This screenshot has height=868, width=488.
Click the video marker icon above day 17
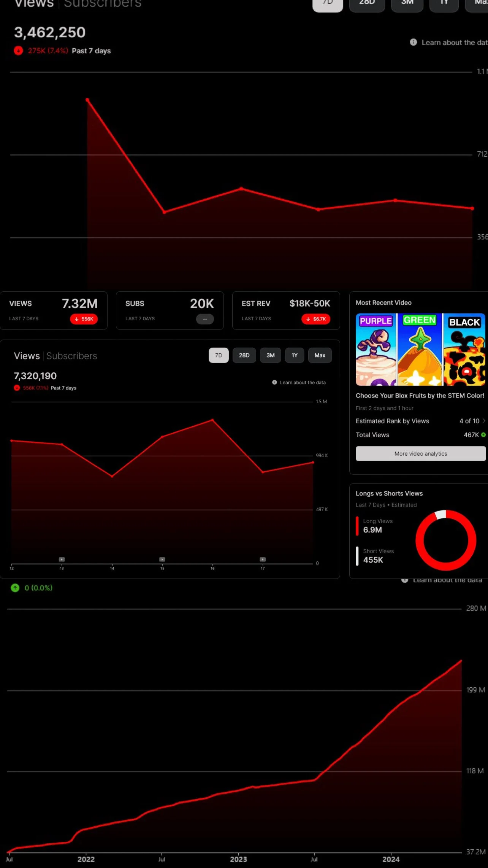pyautogui.click(x=263, y=559)
